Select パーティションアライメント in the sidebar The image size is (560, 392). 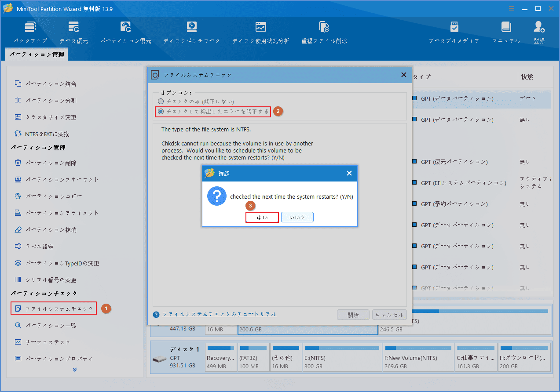(57, 213)
